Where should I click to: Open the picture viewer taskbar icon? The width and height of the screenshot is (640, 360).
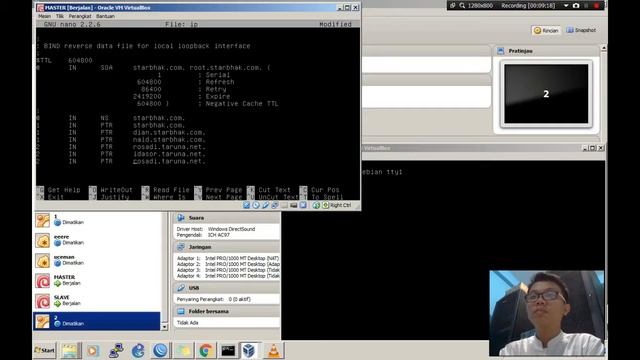point(70,351)
